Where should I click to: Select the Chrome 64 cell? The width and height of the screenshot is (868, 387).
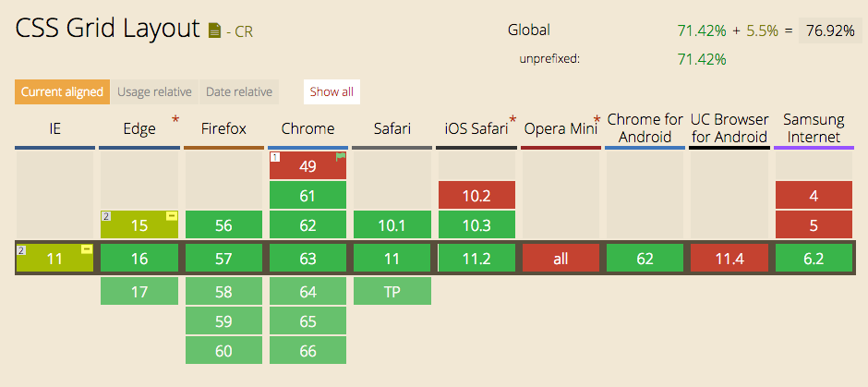click(307, 291)
